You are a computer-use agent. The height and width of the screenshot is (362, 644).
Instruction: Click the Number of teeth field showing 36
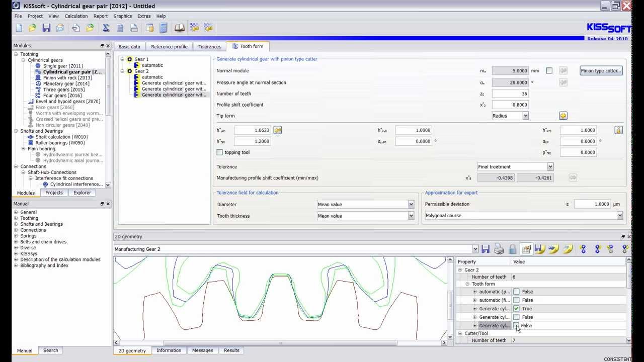click(510, 94)
